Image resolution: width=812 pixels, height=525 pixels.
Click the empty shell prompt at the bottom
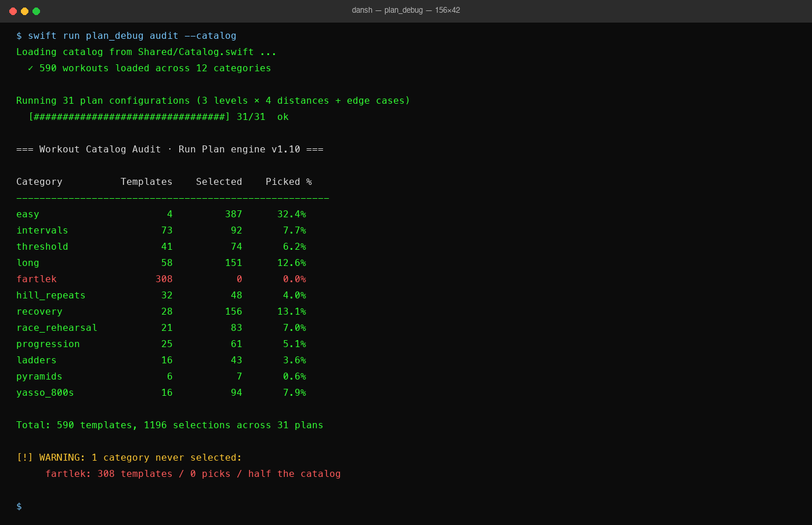pyautogui.click(x=19, y=506)
